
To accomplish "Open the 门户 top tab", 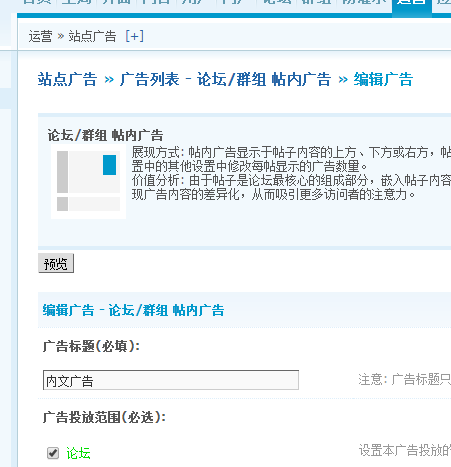I will (236, 3).
